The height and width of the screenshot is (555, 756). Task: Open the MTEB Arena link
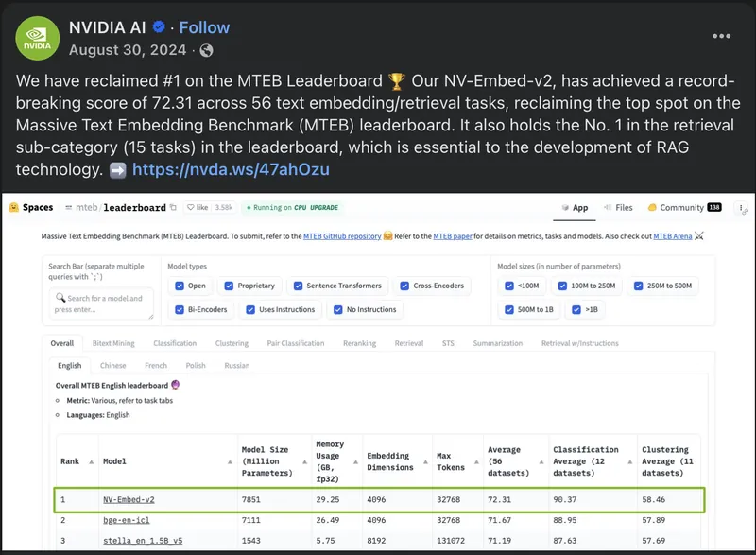tap(673, 236)
